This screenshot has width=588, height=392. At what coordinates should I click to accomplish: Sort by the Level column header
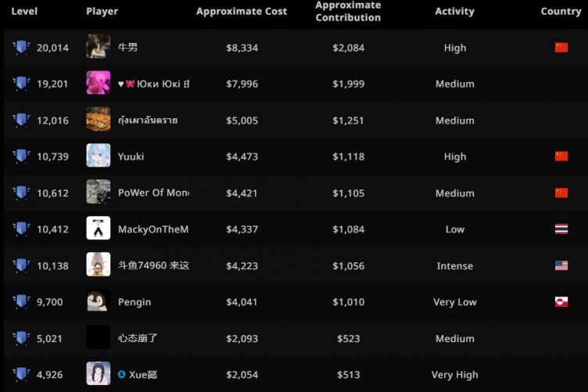pyautogui.click(x=24, y=12)
